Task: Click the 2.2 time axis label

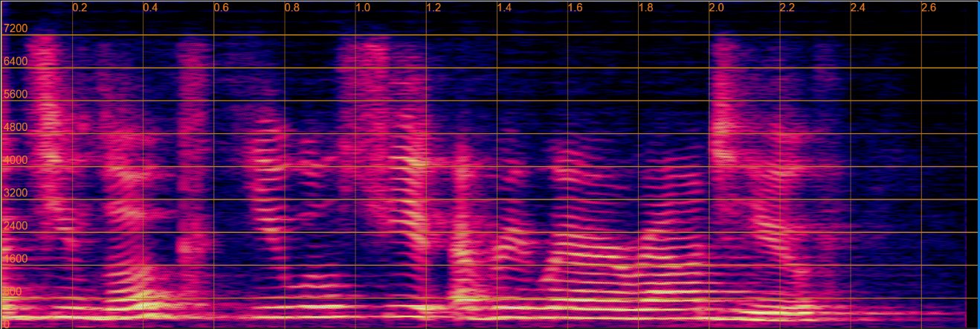Action: (787, 8)
